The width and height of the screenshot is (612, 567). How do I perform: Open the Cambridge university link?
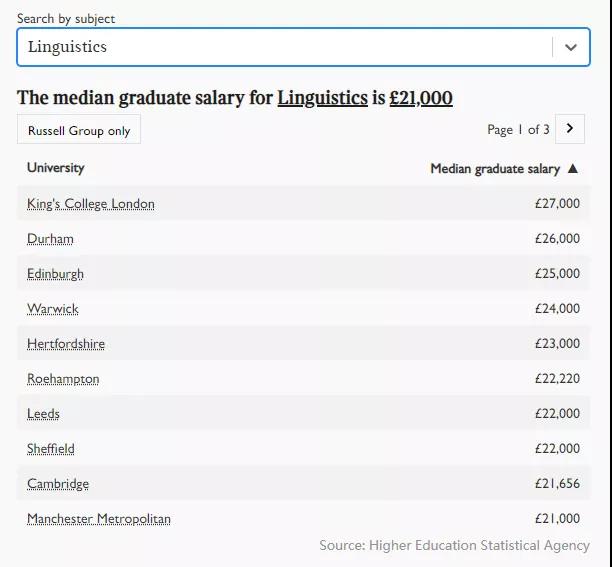pyautogui.click(x=58, y=484)
